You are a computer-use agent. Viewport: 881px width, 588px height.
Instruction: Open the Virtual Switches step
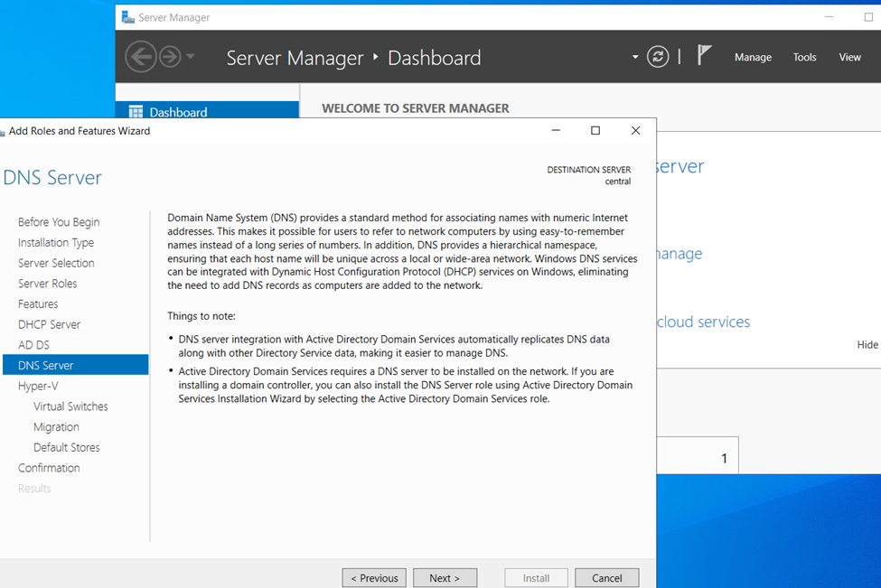[x=70, y=406]
